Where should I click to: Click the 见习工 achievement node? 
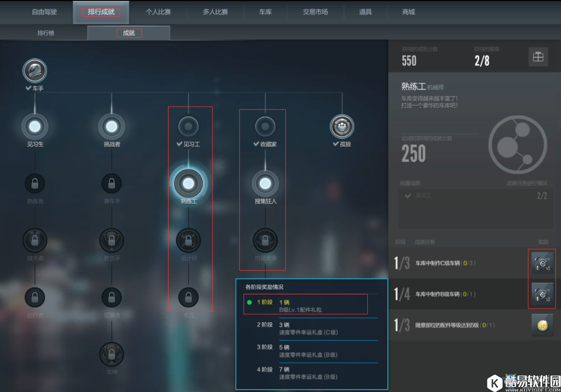tap(189, 127)
